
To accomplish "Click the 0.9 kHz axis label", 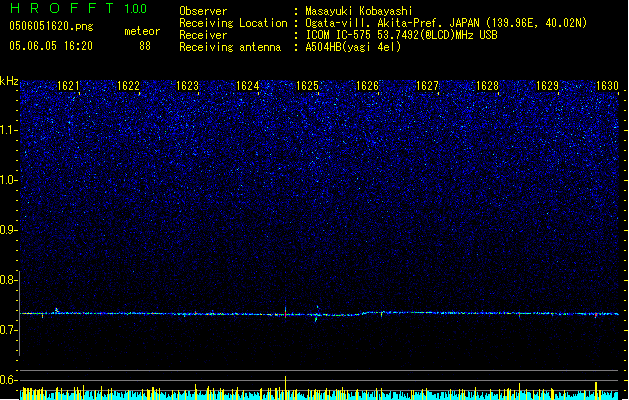I will coord(9,230).
